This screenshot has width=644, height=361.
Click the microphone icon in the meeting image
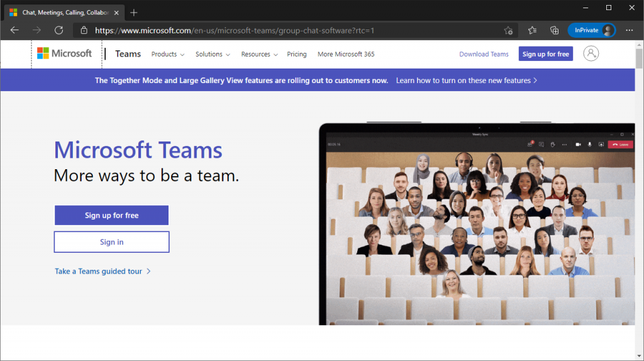pos(590,145)
